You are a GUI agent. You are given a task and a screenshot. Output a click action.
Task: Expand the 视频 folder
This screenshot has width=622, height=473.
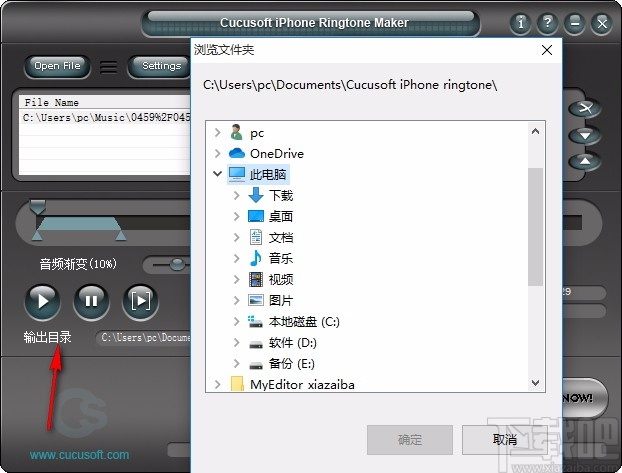pyautogui.click(x=236, y=279)
